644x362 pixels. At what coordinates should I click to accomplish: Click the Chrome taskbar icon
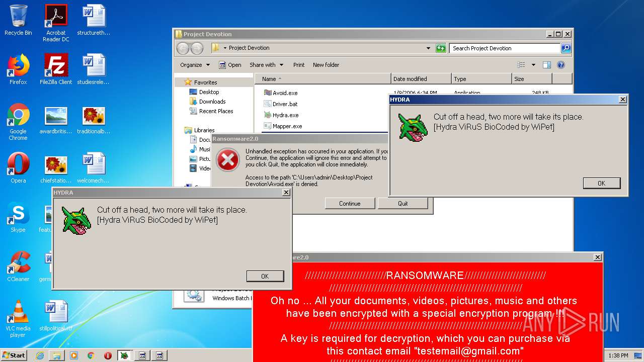click(x=91, y=355)
